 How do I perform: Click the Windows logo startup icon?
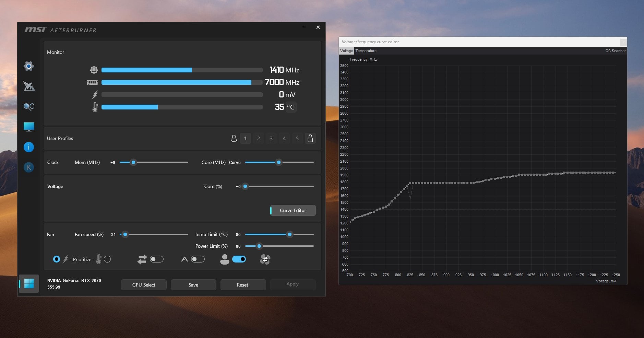pyautogui.click(x=29, y=283)
